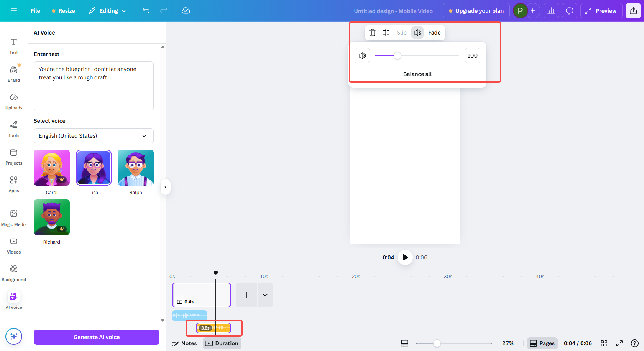The image size is (644, 351).
Task: Switch to the Fade tab in the audio toolbar
Action: pos(434,33)
